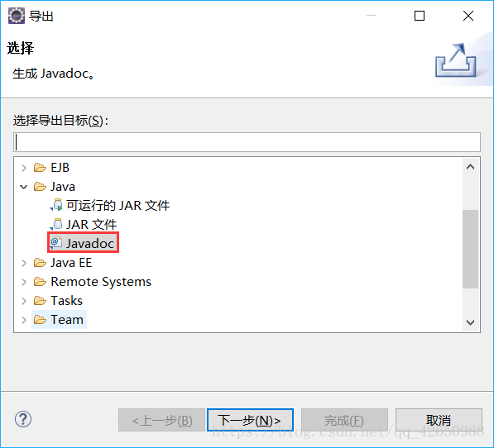Viewport: 494px width, 448px height.
Task: Expand the Tasks tree node
Action: 24,301
